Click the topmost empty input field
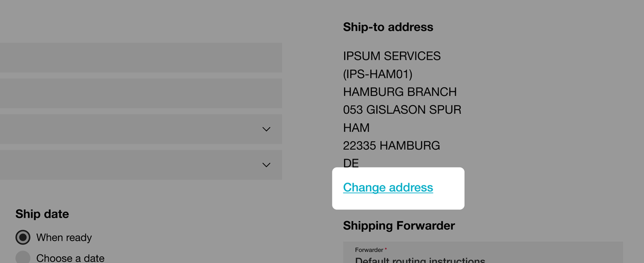The height and width of the screenshot is (263, 644). click(x=141, y=57)
